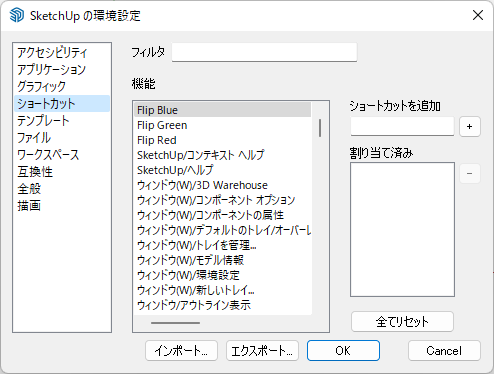Click the horizontal scrollbar of function list
The width and height of the screenshot is (494, 374).
[x=175, y=323]
